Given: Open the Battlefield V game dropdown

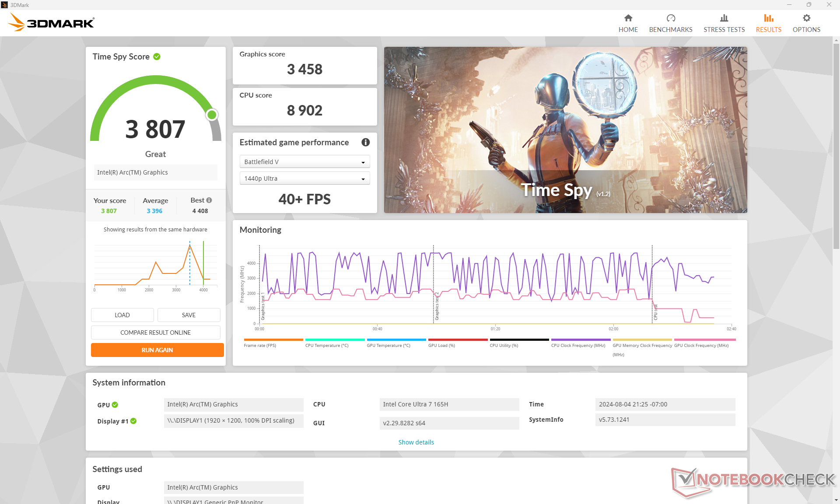Looking at the screenshot, I should (304, 162).
